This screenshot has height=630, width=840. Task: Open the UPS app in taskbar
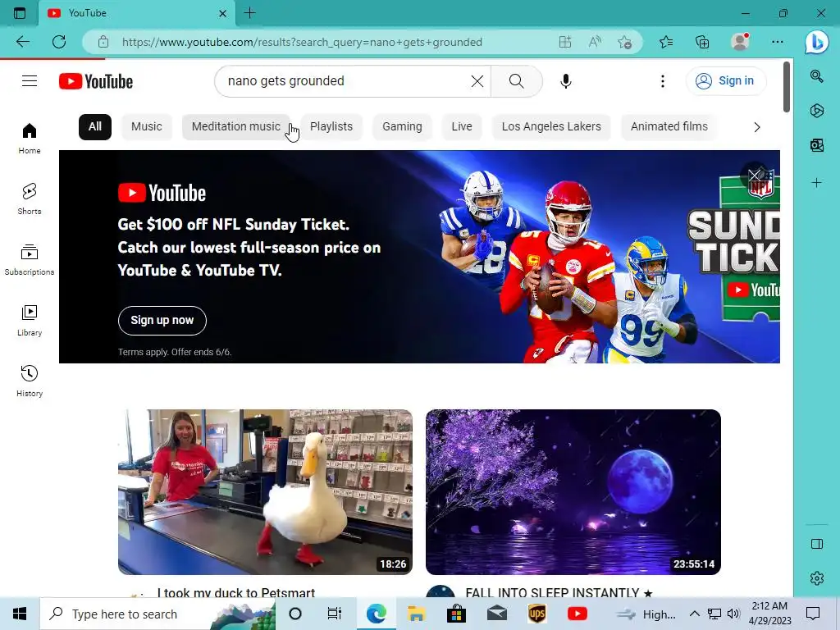pos(536,614)
